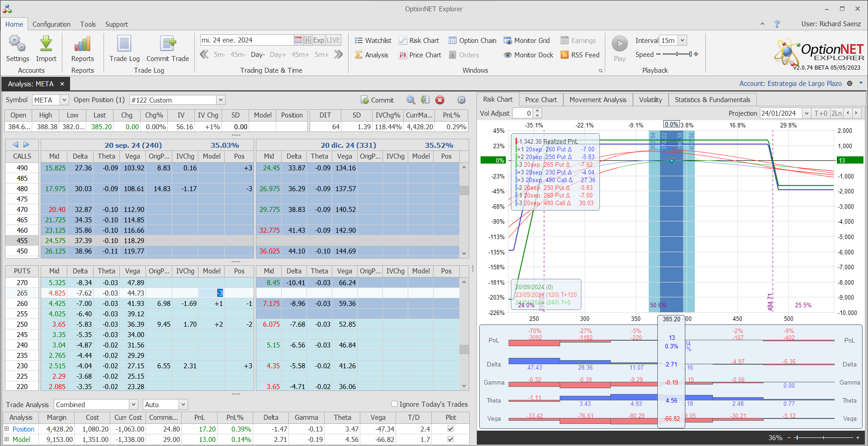Click the Day+ time step button

(x=278, y=55)
